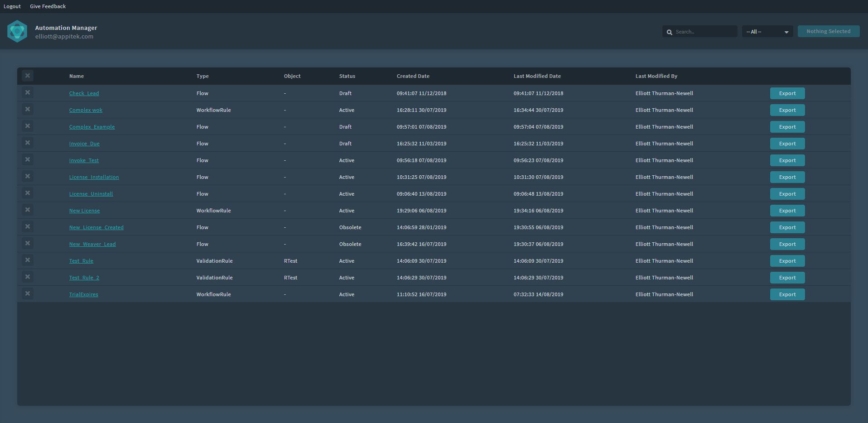Click the search magnifier icon
Screen dimensions: 868x423
pyautogui.click(x=669, y=32)
